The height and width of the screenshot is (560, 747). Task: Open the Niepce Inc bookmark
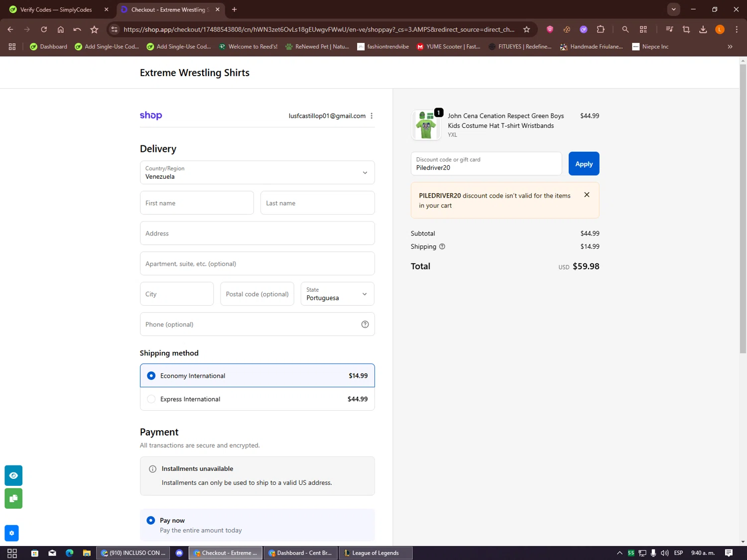click(x=650, y=47)
